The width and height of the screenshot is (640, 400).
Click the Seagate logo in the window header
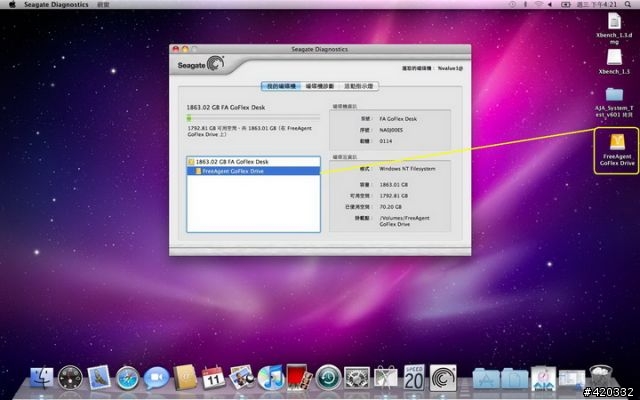coord(201,64)
